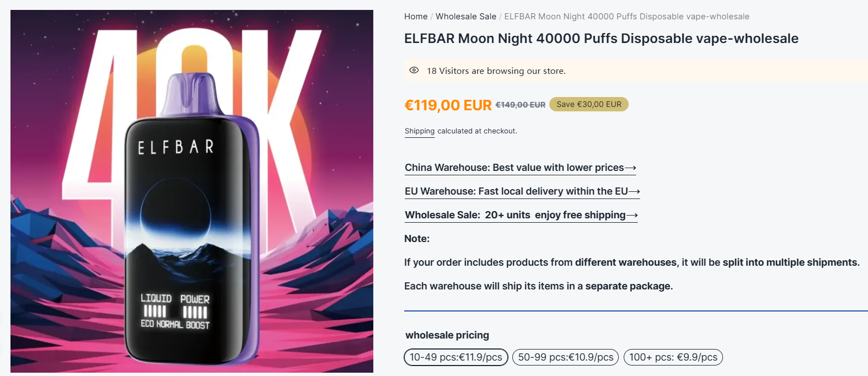Image resolution: width=868 pixels, height=376 pixels.
Task: Choose the 50-99 pcs pricing option
Action: point(565,357)
